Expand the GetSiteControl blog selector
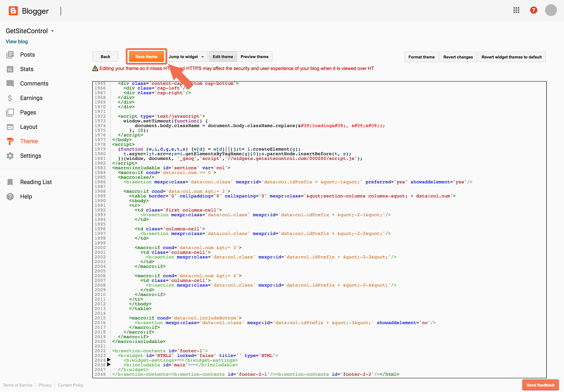The height and width of the screenshot is (392, 564). (52, 31)
